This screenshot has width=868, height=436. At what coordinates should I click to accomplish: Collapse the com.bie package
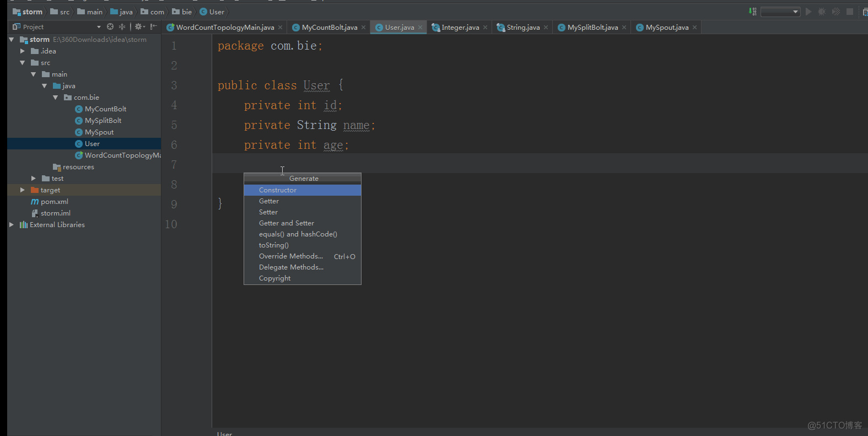[56, 98]
